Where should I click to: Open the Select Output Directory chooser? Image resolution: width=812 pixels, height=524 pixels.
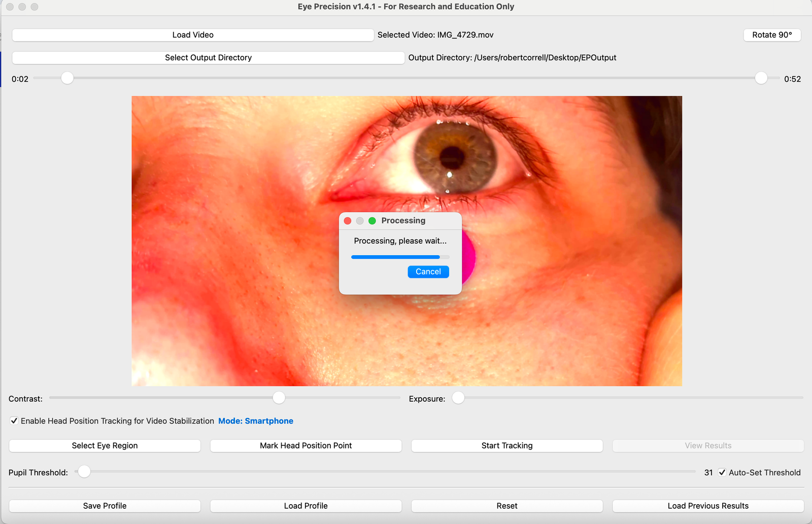208,58
